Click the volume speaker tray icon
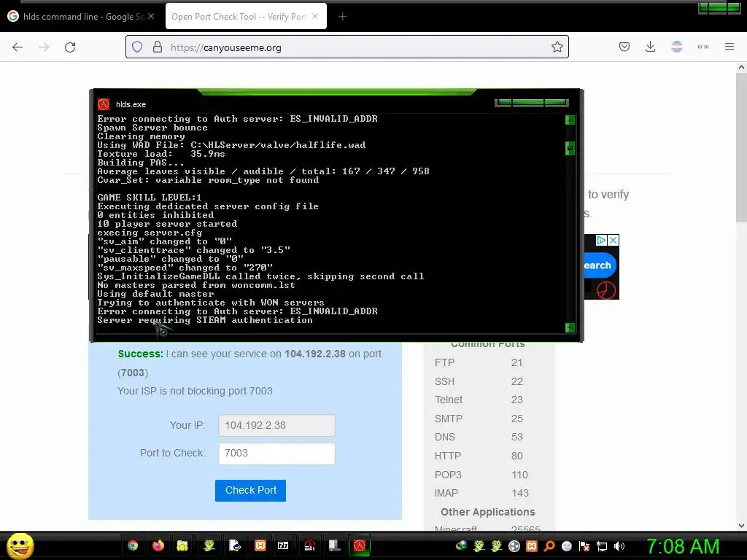This screenshot has height=560, width=747. 619,546
